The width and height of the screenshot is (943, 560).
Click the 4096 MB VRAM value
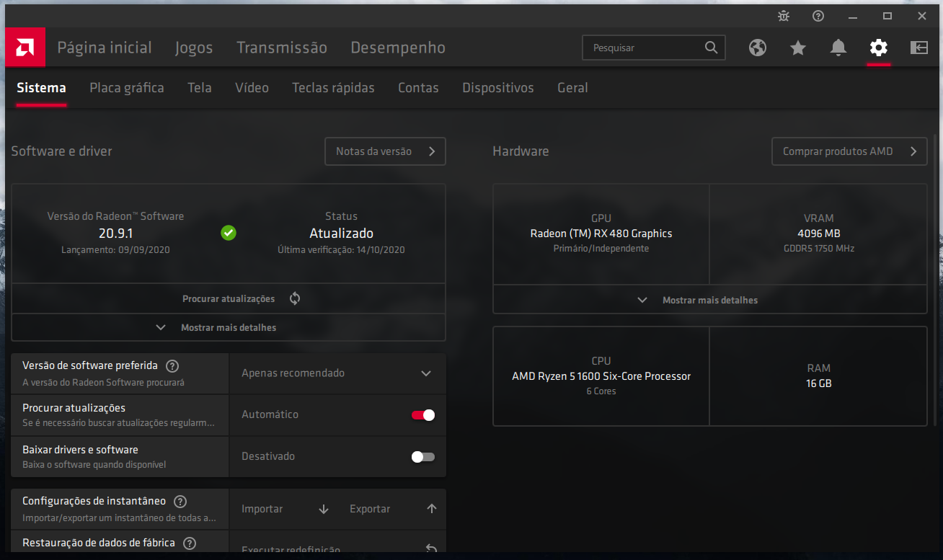tap(818, 234)
